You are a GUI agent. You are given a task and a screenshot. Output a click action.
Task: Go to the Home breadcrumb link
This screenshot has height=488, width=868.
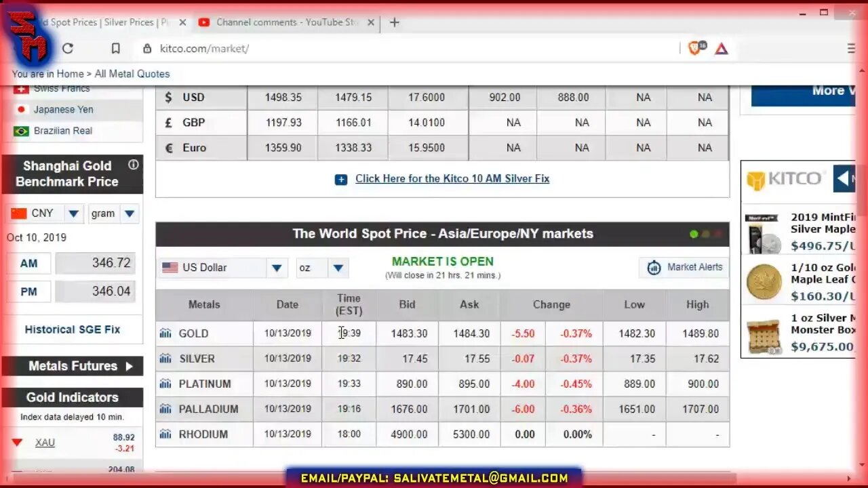pyautogui.click(x=70, y=74)
